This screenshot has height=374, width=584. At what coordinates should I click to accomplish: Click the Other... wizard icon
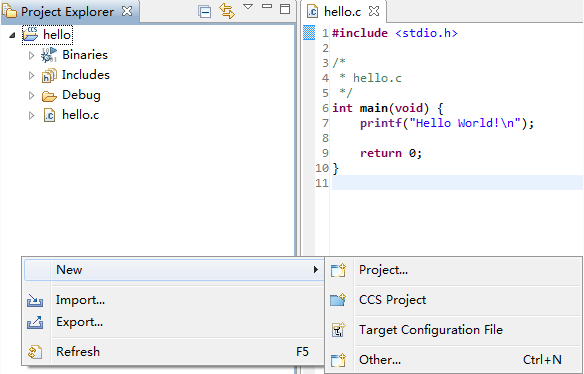[x=338, y=360]
